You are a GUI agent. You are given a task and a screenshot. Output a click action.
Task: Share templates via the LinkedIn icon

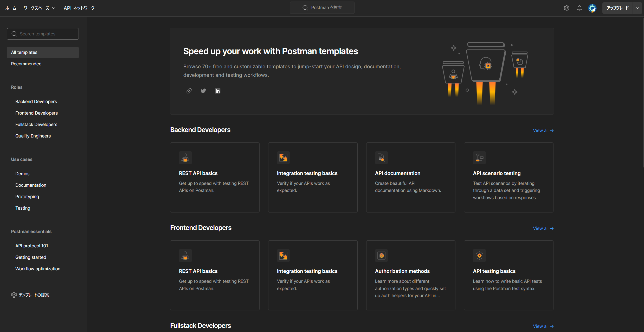click(218, 91)
